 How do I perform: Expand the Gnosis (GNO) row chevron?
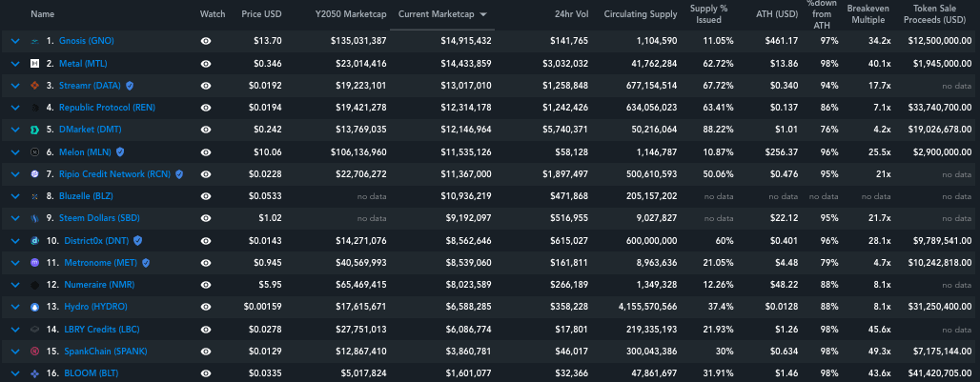15,41
